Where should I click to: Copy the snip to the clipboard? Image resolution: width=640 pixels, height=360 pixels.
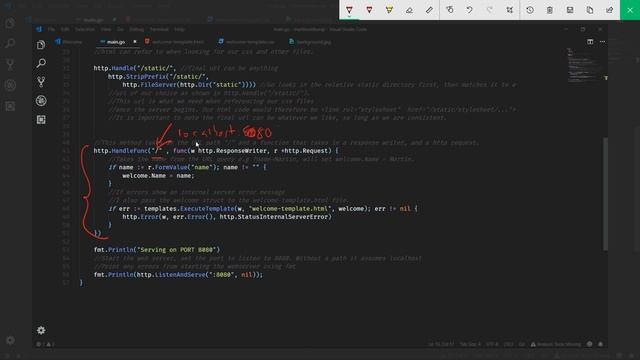(590, 10)
